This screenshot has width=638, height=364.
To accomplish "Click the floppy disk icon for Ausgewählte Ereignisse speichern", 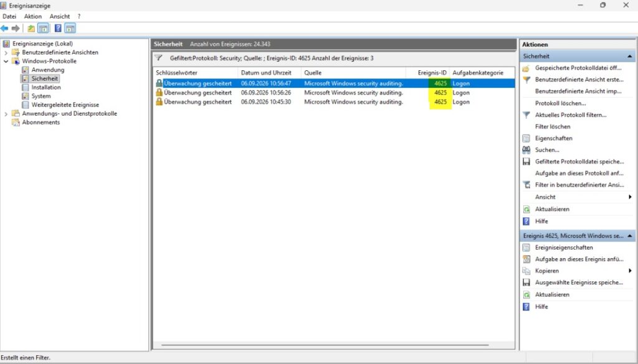I will click(526, 282).
